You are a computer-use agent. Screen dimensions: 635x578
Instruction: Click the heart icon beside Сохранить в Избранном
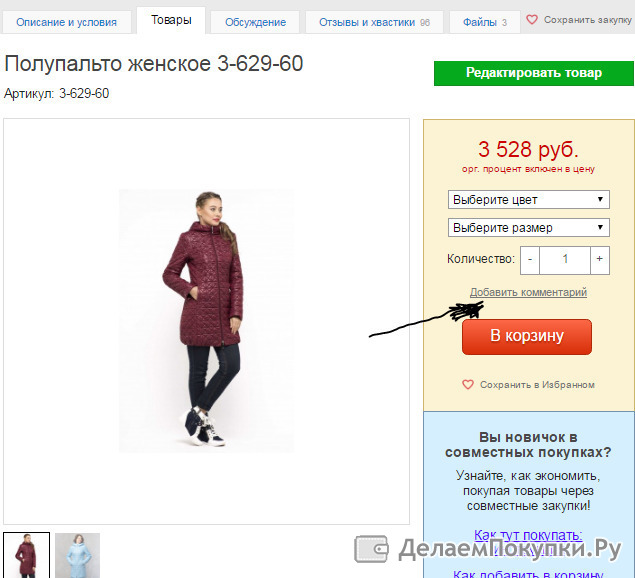[468, 384]
